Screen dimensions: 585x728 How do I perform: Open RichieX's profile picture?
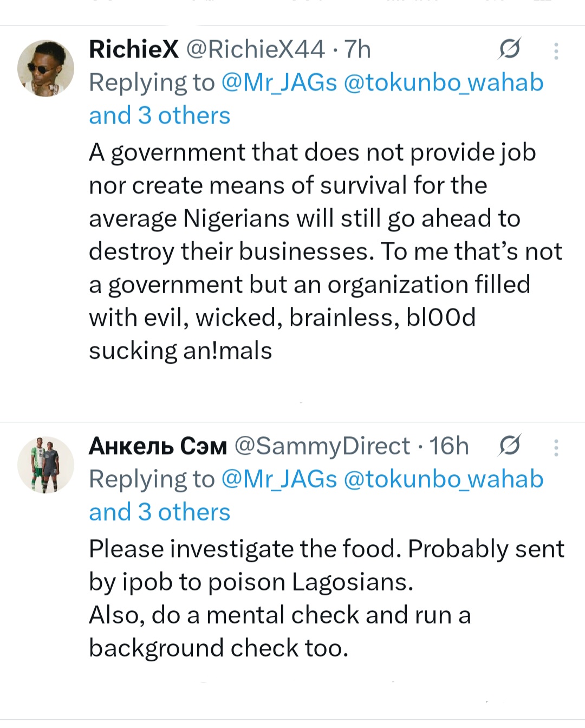(45, 69)
